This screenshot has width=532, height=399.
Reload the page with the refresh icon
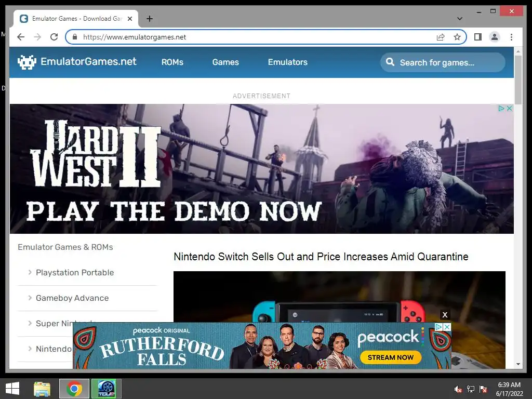[54, 37]
